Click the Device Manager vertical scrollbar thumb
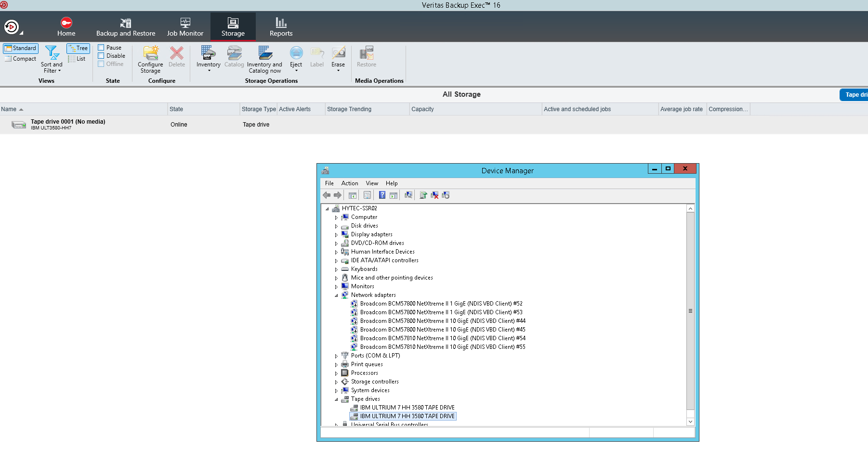The height and width of the screenshot is (473, 868). (690, 311)
